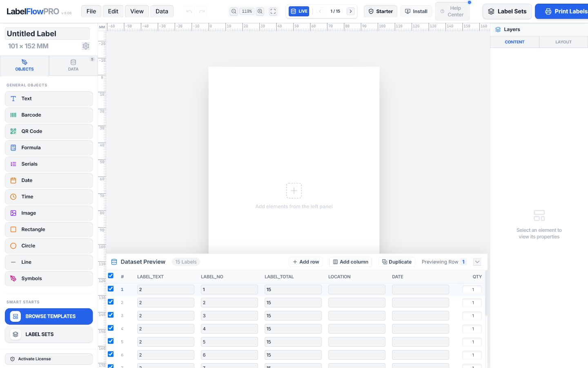Zoom out of the canvas
588x368 pixels.
(234, 11)
